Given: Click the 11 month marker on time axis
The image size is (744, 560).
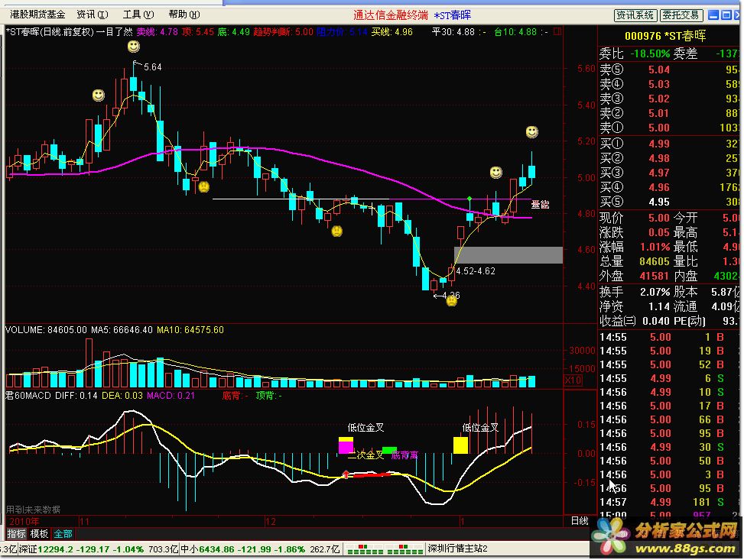Looking at the screenshot, I should coord(84,522).
